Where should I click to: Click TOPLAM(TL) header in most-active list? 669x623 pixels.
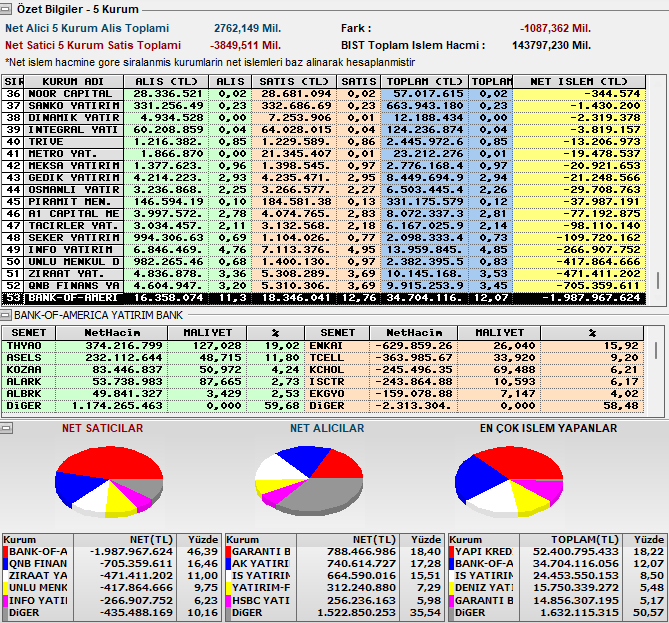point(571,540)
